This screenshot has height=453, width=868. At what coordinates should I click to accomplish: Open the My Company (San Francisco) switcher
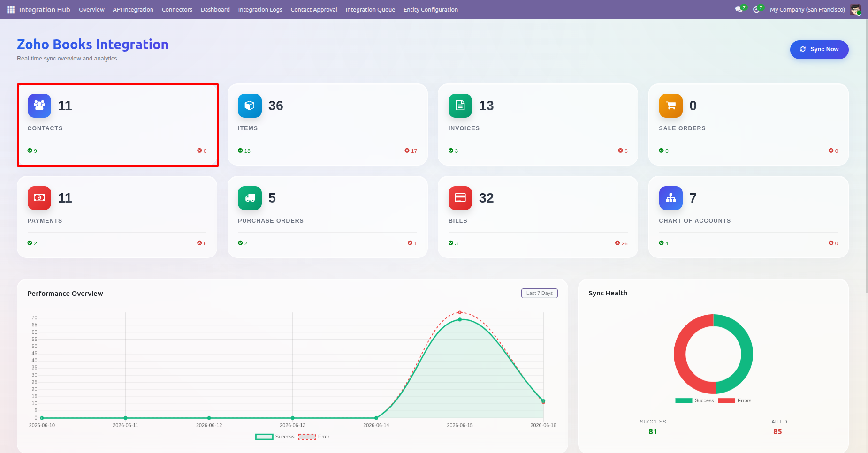click(x=807, y=9)
